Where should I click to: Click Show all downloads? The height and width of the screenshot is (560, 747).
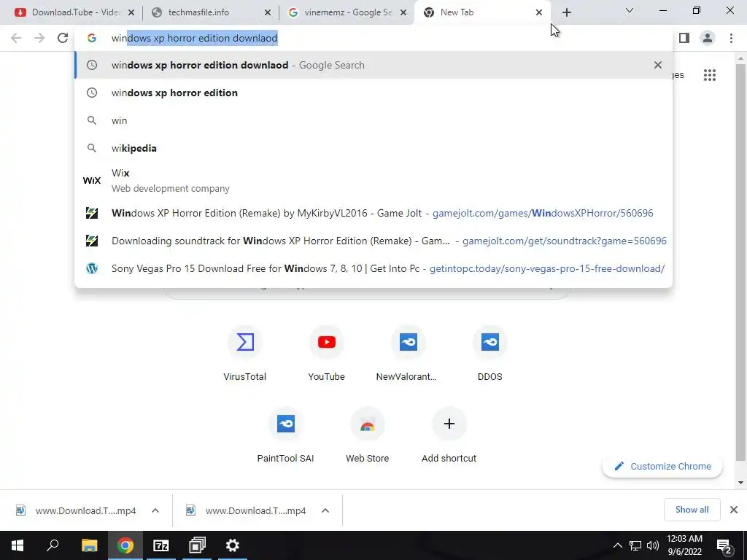click(692, 510)
